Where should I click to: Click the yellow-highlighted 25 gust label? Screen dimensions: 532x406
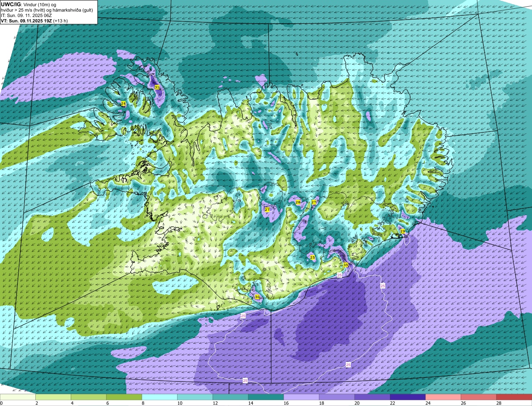pyautogui.click(x=312, y=257)
